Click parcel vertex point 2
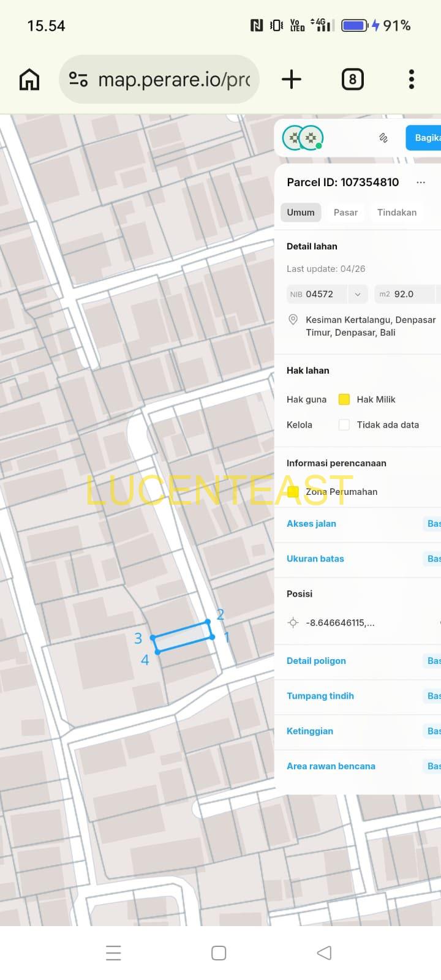Image resolution: width=441 pixels, height=980 pixels. [x=208, y=622]
